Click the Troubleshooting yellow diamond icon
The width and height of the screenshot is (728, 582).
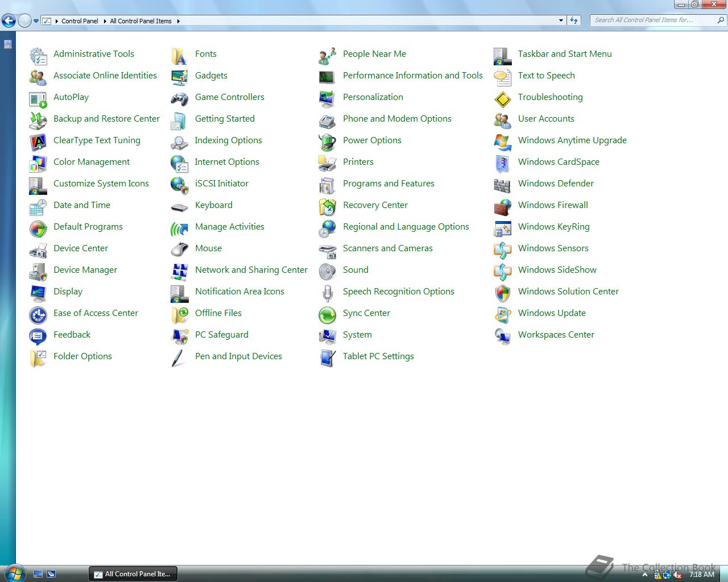click(502, 99)
